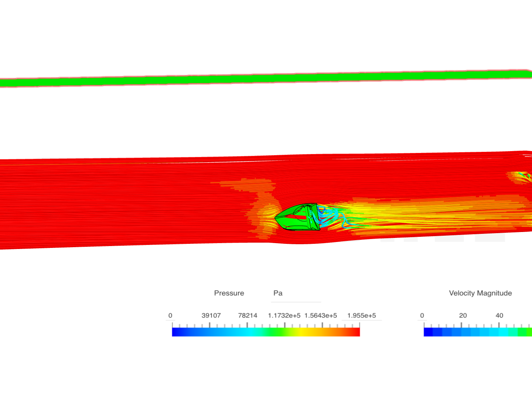The image size is (532, 399).
Task: Click the Pressure rainbow color bar
Action: pyautogui.click(x=266, y=332)
